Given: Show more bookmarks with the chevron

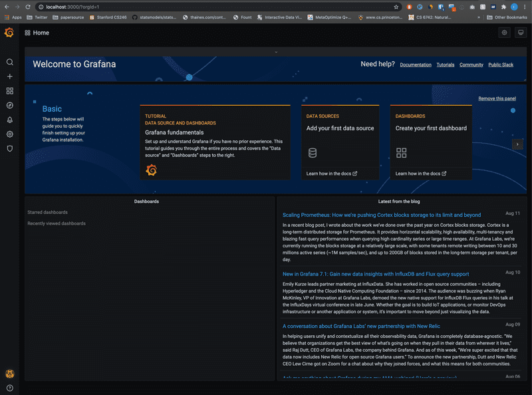Looking at the screenshot, I should pos(479,17).
